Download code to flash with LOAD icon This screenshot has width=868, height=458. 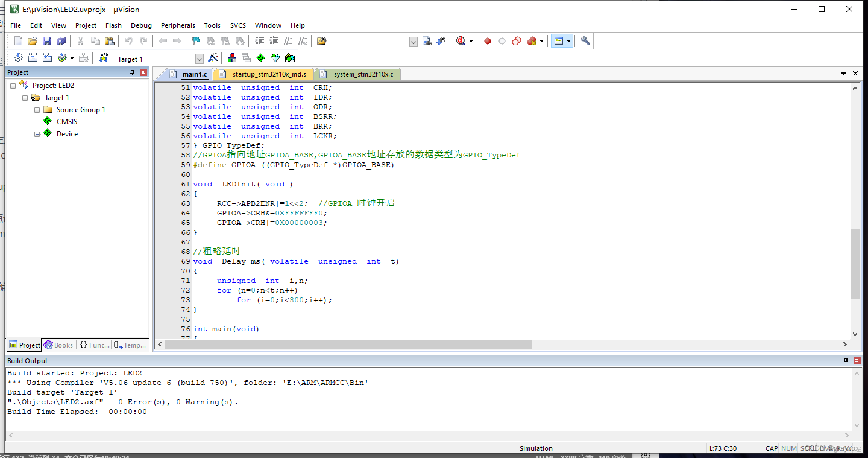pos(103,58)
